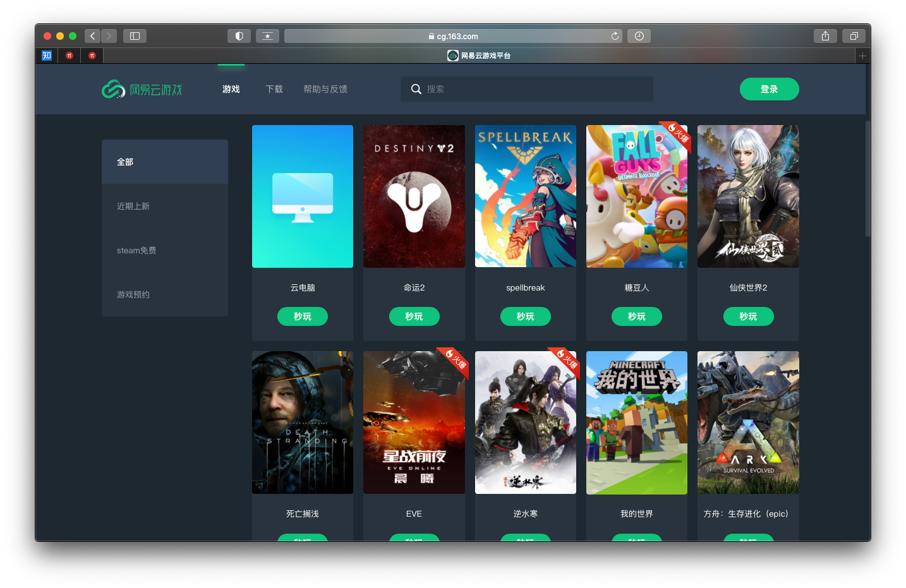Open the first red pinned tab

(69, 56)
